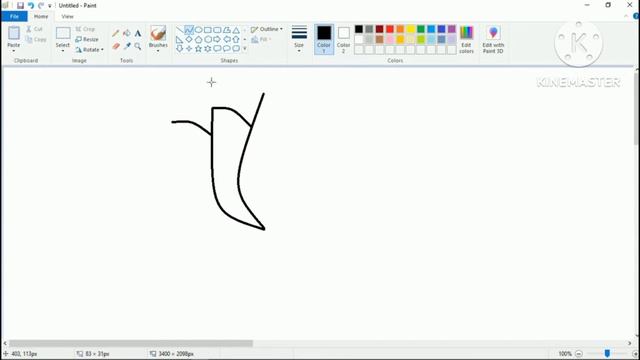Screen dimensions: 640x360
Task: Click the Save icon in title bar
Action: [20, 6]
